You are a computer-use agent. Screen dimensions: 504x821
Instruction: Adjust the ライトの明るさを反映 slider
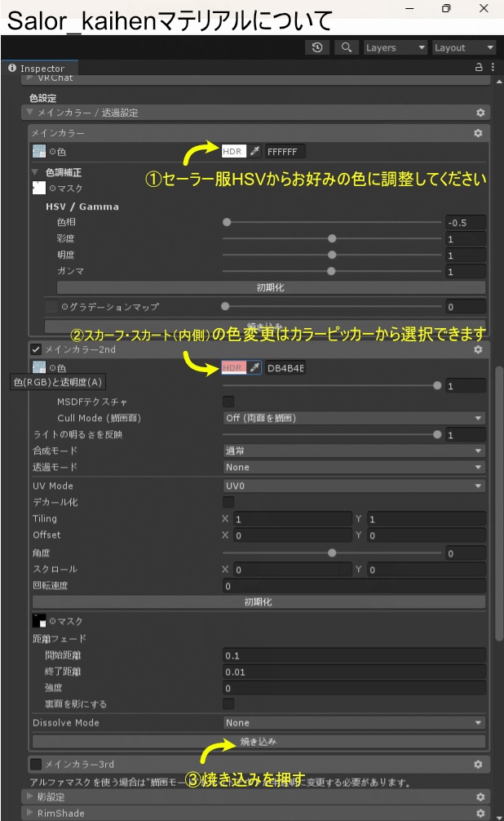(332, 435)
